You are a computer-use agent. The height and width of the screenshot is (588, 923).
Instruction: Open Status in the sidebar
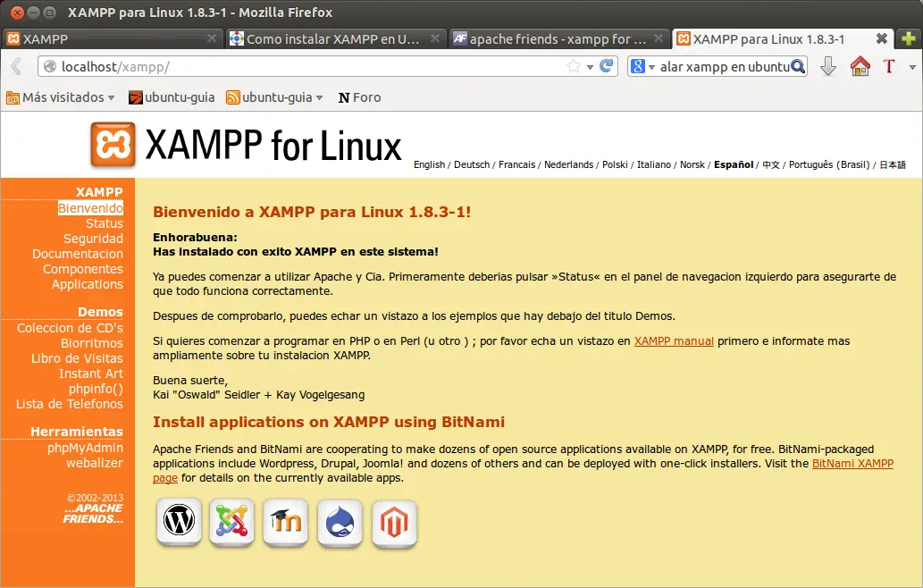click(105, 223)
